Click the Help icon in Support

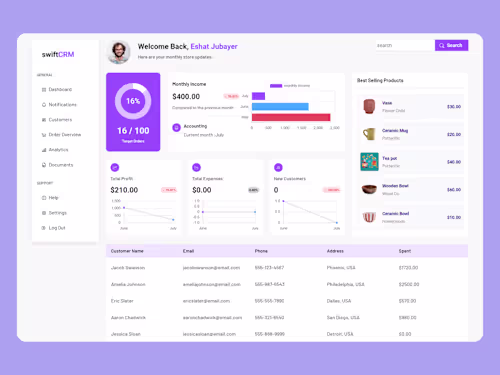pos(44,198)
